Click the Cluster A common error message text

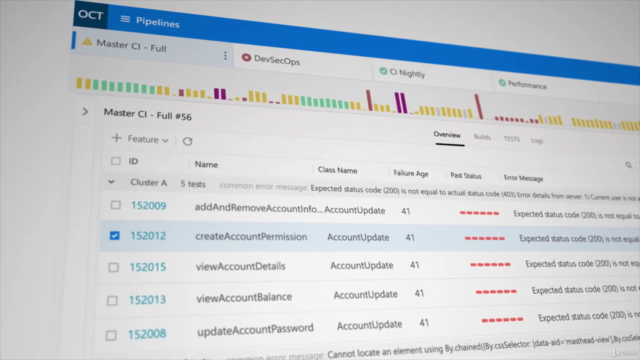click(x=475, y=193)
